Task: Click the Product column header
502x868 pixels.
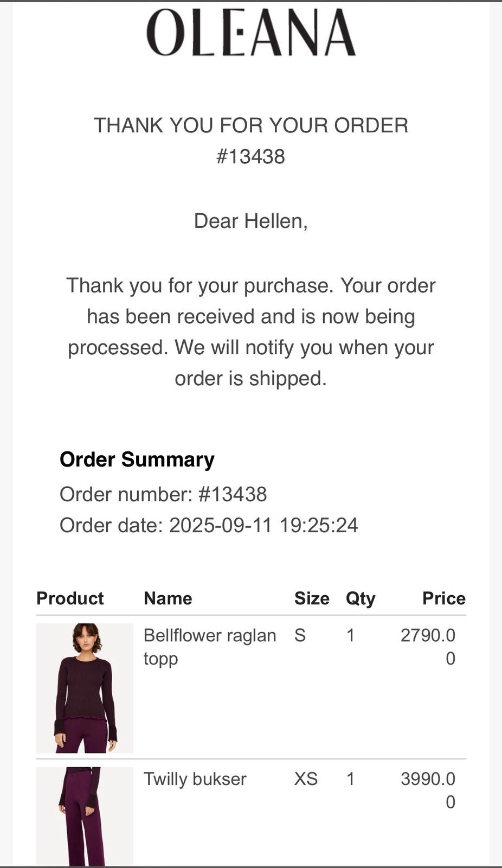Action: (70, 598)
